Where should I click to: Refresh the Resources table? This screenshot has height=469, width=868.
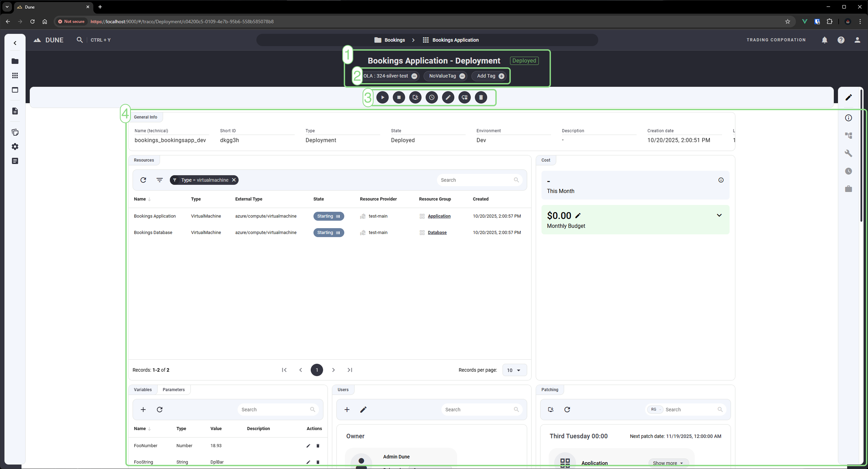click(x=143, y=180)
